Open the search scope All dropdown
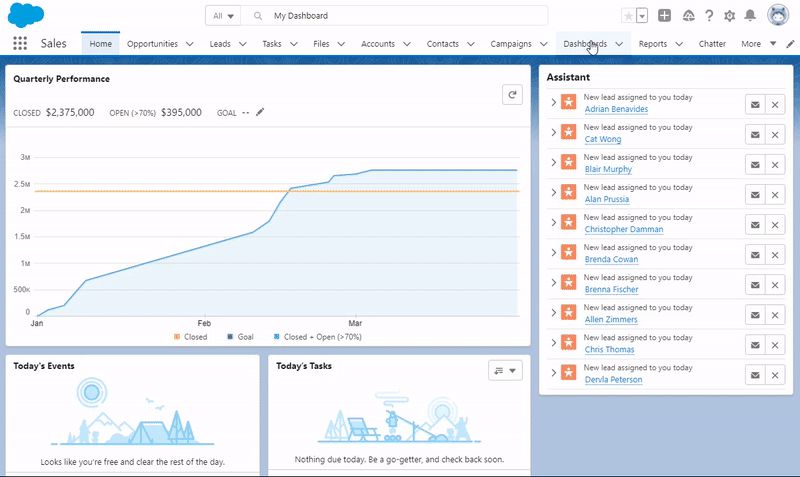Viewport: 800px width, 477px height. click(223, 16)
